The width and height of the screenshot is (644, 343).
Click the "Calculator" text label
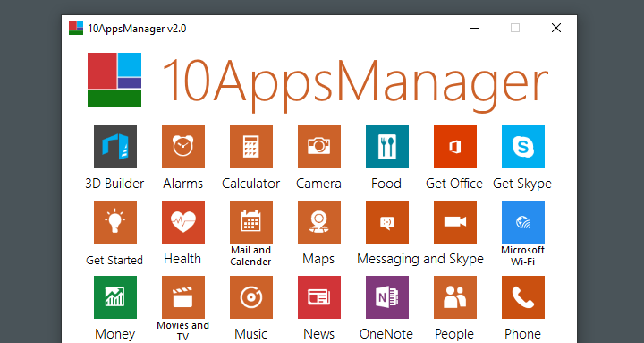[250, 184]
